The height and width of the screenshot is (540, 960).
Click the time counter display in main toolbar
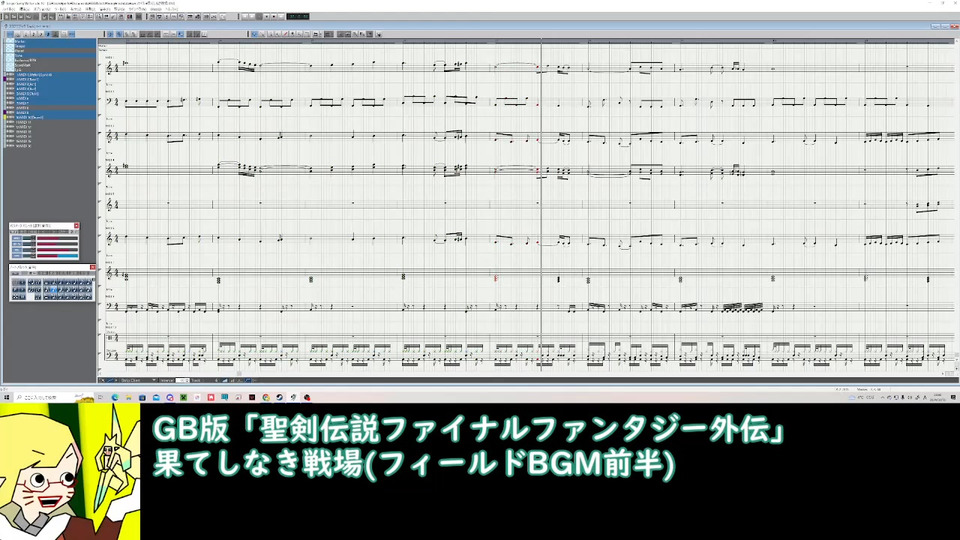coord(298,17)
